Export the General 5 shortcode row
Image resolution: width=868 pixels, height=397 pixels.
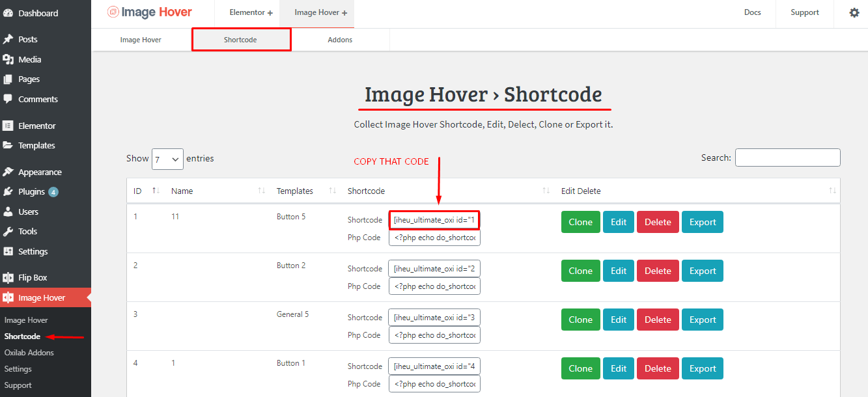coord(703,320)
